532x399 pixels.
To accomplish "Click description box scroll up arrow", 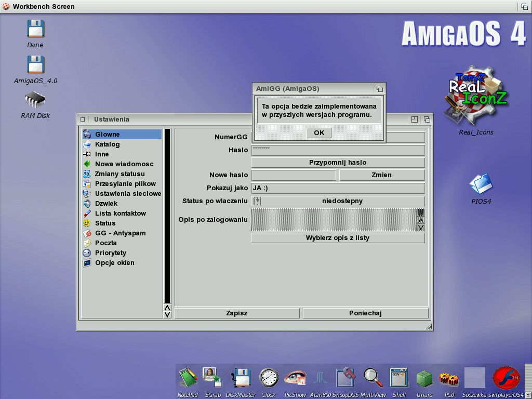I will pyautogui.click(x=421, y=220).
